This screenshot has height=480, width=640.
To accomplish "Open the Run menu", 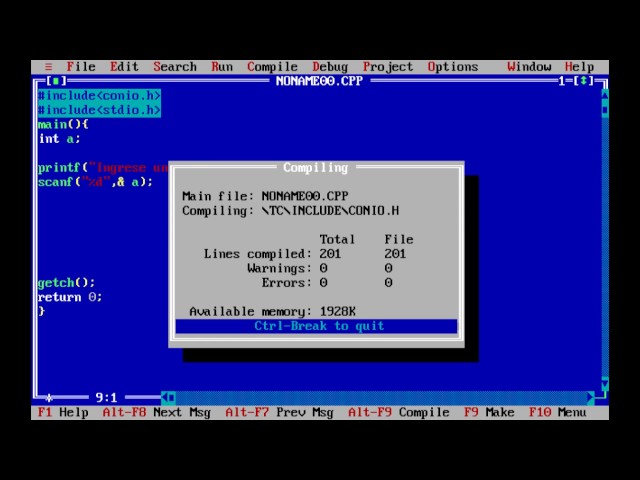I will pyautogui.click(x=222, y=67).
